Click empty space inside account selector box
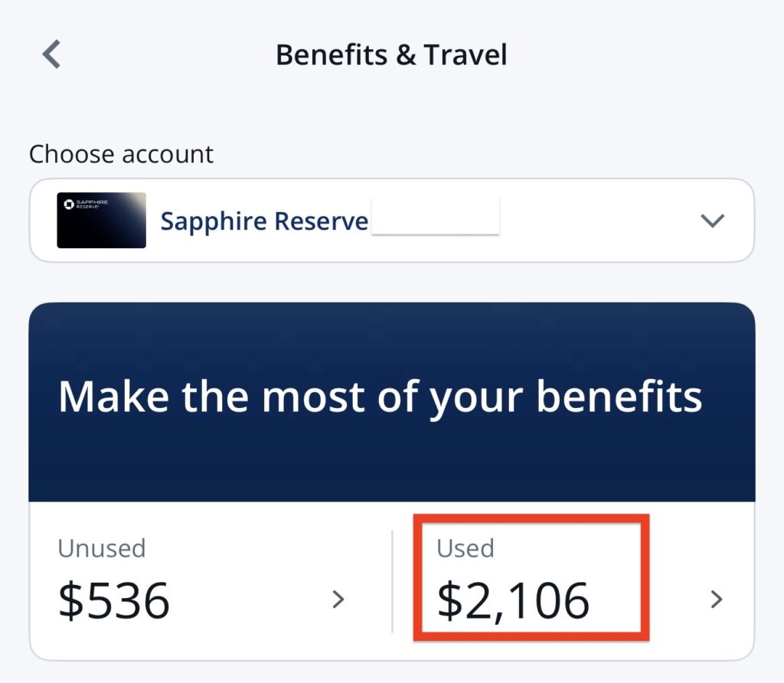784x683 pixels. point(597,221)
